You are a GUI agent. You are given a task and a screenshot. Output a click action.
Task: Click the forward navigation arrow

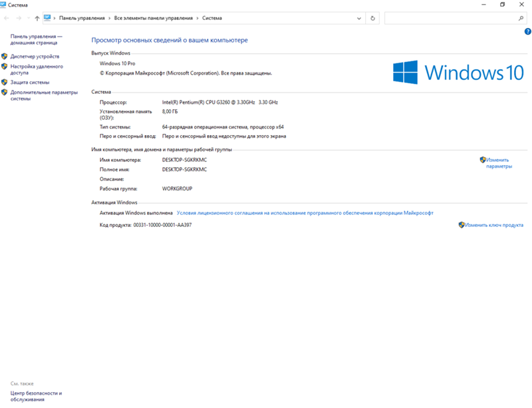pyautogui.click(x=18, y=19)
